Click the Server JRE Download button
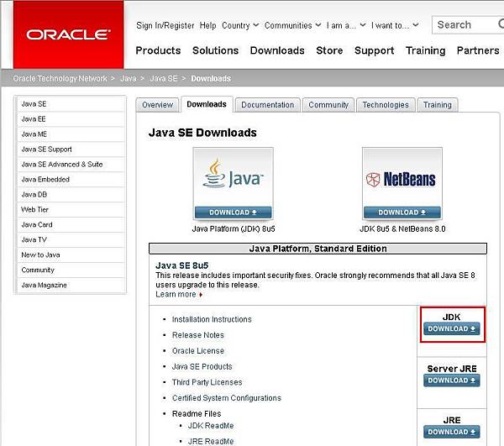Viewport: 504px width, 446px height. click(x=451, y=380)
